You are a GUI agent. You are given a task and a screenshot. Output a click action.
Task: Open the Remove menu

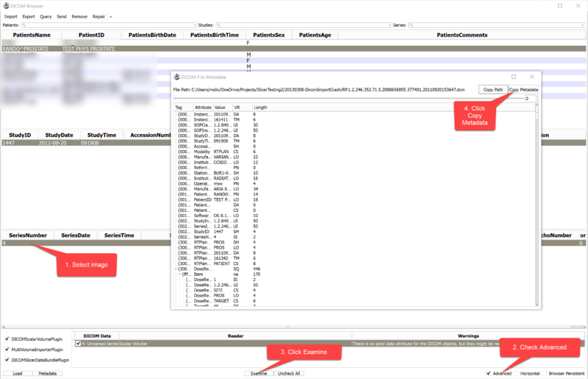point(79,16)
